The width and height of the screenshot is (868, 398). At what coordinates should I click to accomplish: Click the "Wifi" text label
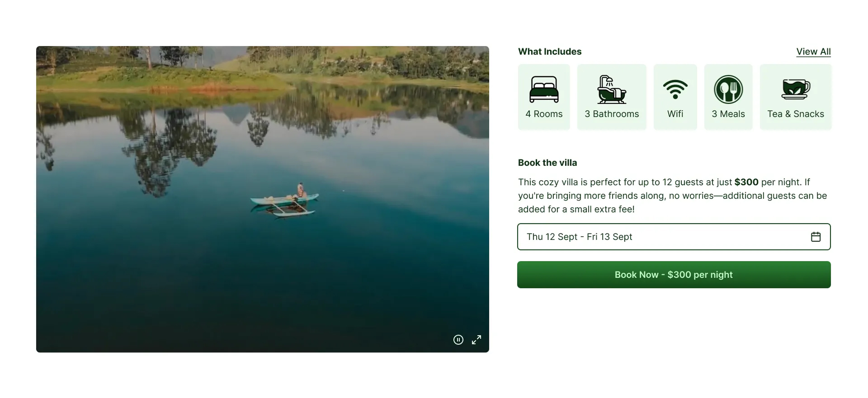pyautogui.click(x=675, y=114)
